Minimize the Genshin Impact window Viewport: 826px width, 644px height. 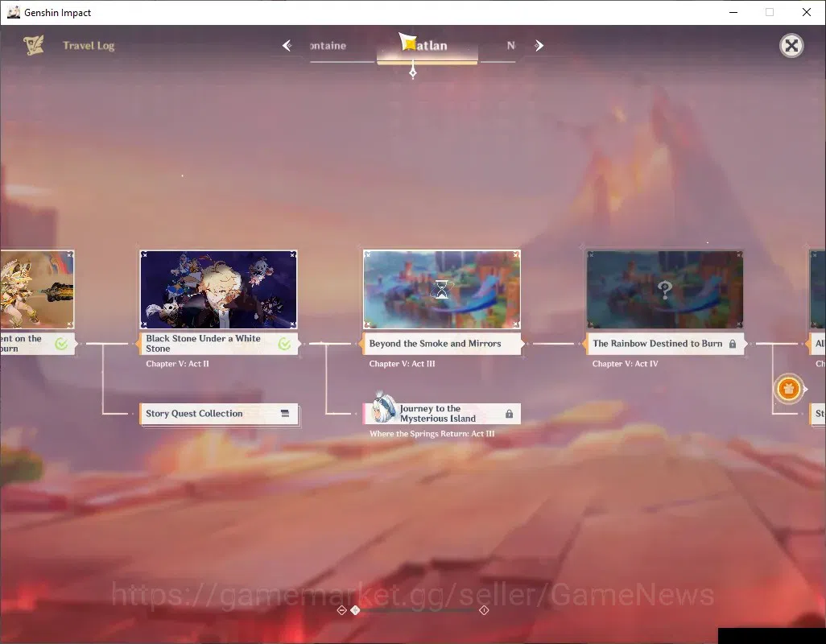[733, 12]
